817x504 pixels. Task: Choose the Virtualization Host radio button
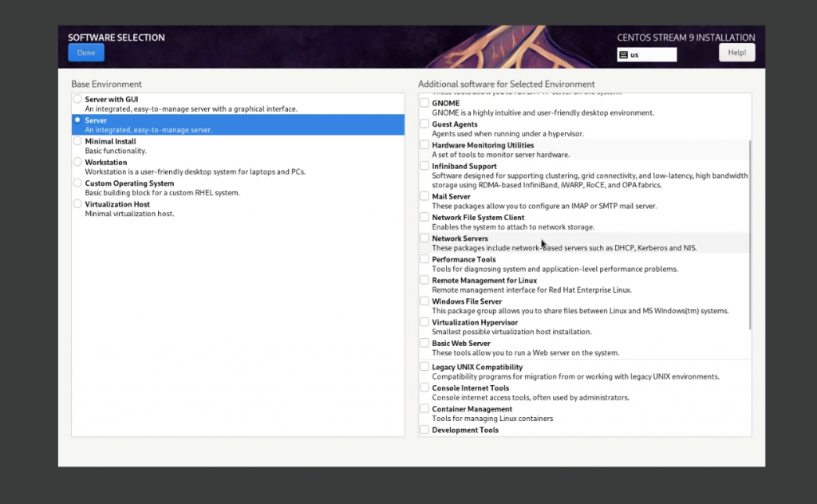(x=77, y=203)
